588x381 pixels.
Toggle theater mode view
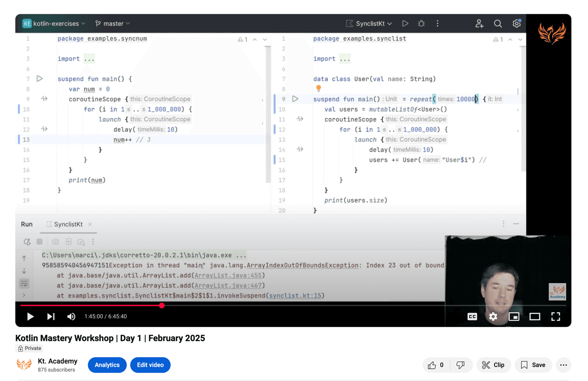(535, 317)
